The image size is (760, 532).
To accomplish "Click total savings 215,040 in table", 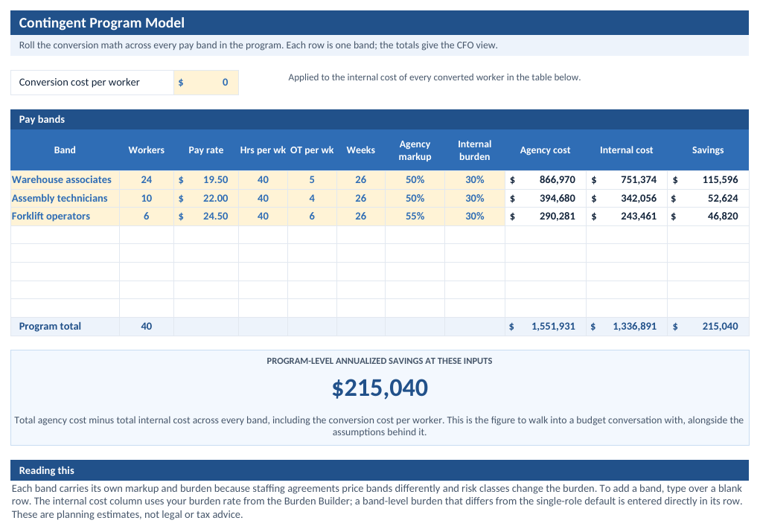I will 708,327.
